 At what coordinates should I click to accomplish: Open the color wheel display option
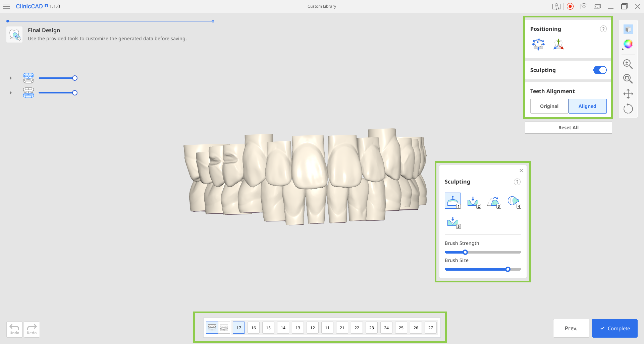(628, 44)
